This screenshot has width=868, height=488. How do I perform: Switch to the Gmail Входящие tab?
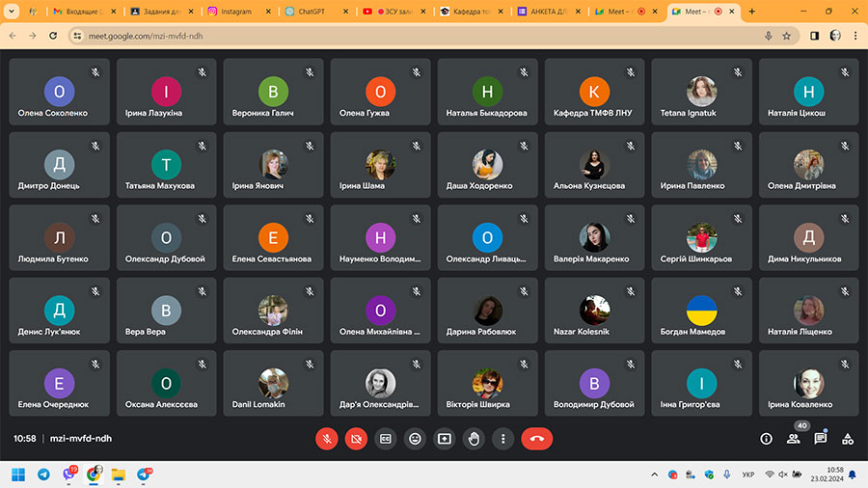(x=84, y=11)
